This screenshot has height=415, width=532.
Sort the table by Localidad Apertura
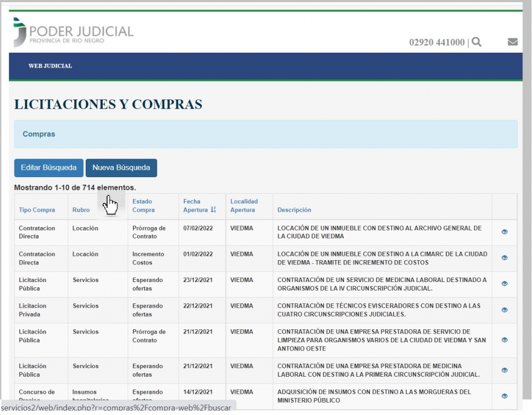tap(244, 206)
